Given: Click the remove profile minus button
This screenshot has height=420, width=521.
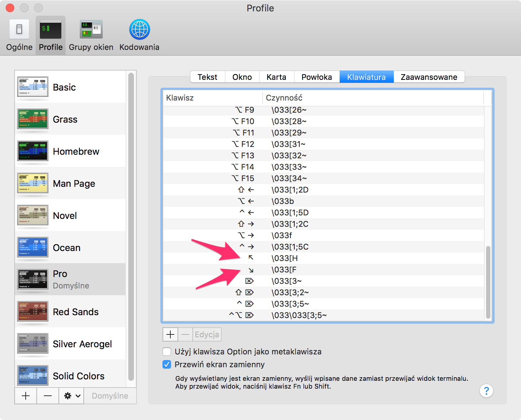Looking at the screenshot, I should [48, 396].
